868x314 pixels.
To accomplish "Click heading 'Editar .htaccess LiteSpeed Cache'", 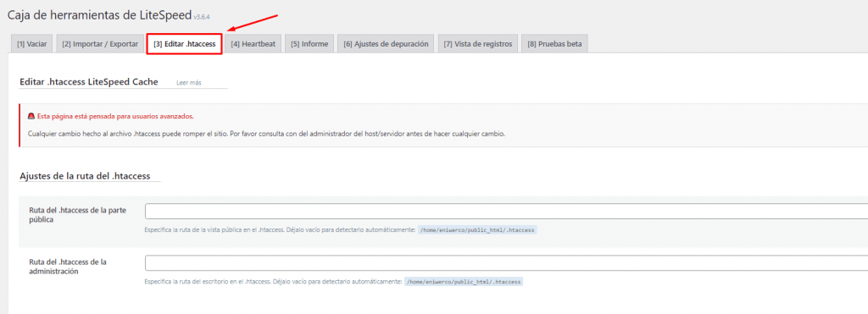I will (88, 82).
